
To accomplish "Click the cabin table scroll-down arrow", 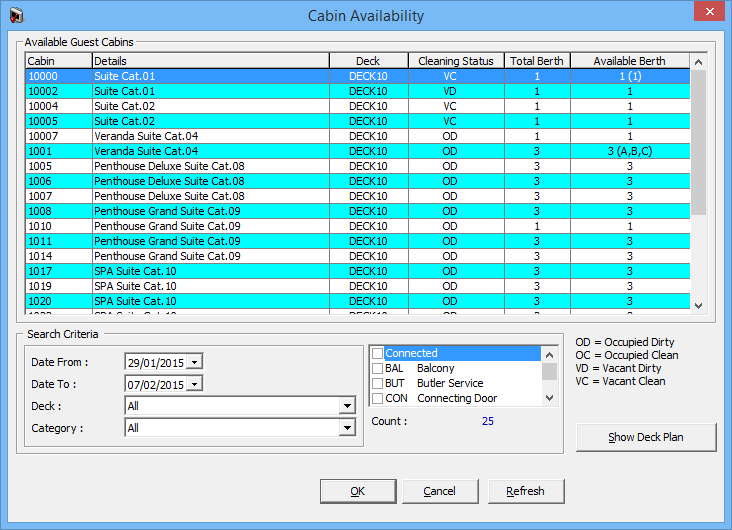I will 698,306.
